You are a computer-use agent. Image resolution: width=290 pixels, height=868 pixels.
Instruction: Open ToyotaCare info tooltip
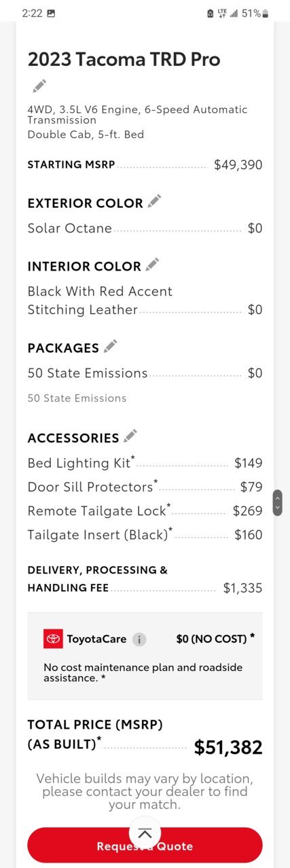pyautogui.click(x=139, y=639)
